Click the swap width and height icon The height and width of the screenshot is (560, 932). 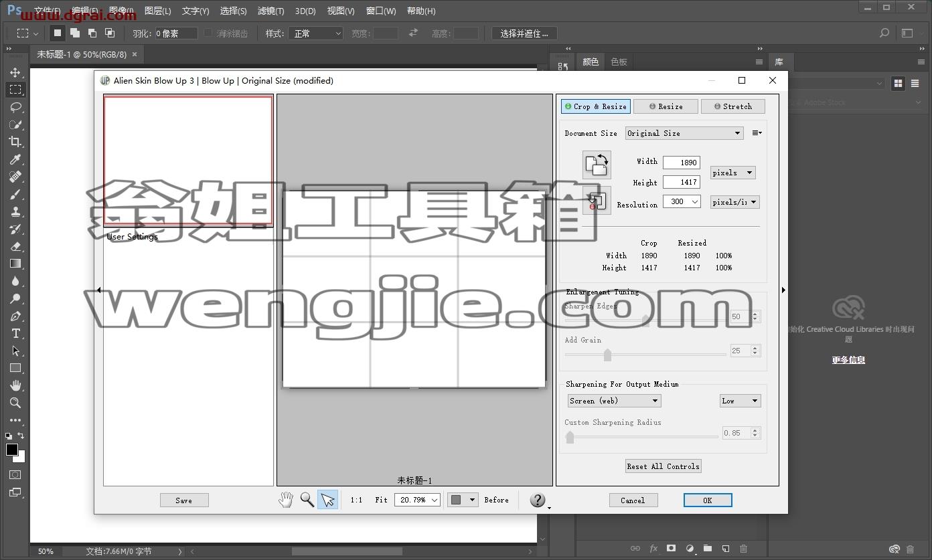coord(597,165)
